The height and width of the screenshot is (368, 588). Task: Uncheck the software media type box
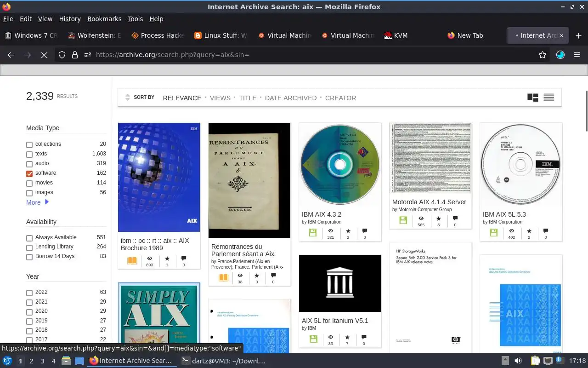pos(29,174)
